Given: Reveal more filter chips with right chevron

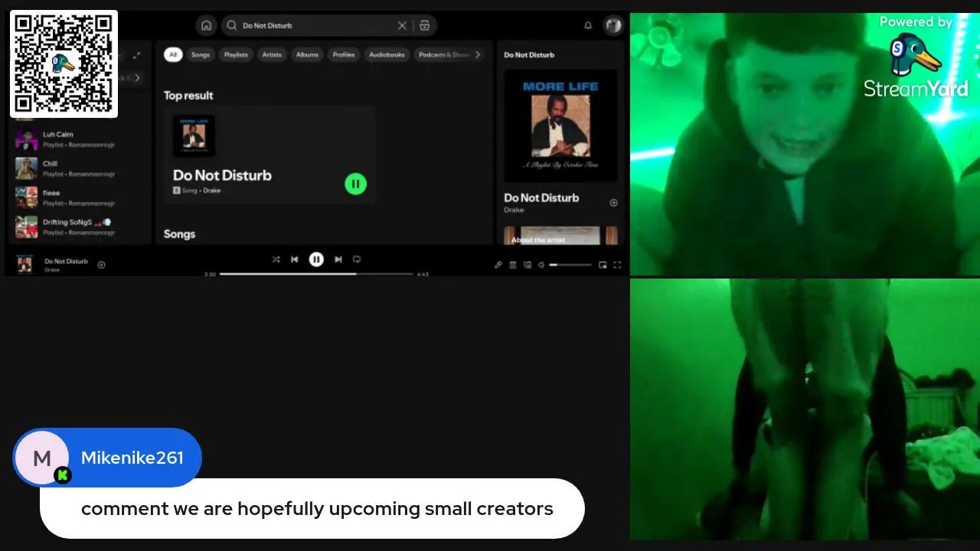Looking at the screenshot, I should (478, 54).
